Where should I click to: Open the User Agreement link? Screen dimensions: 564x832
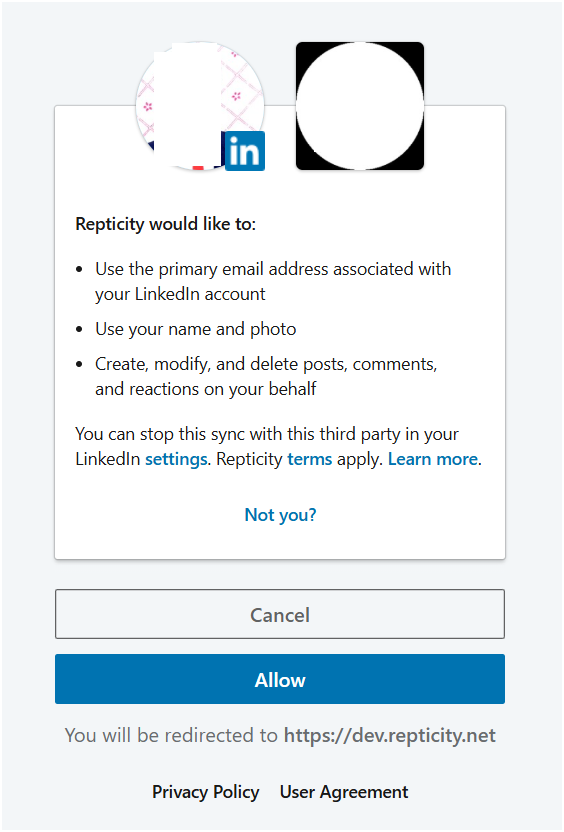point(344,792)
